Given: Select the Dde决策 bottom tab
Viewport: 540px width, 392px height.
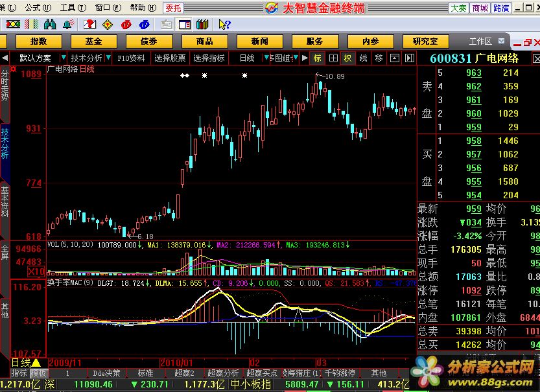Looking at the screenshot, I should (106, 373).
